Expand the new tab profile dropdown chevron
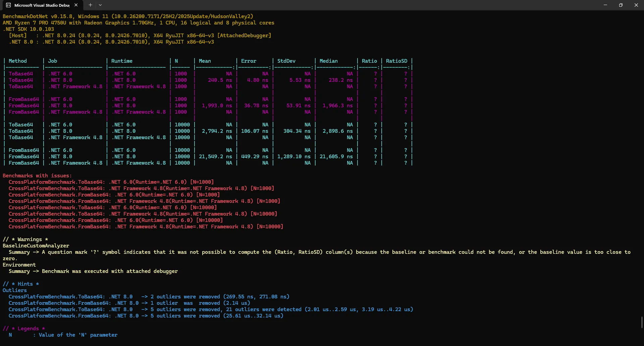The width and height of the screenshot is (644, 346). (100, 5)
